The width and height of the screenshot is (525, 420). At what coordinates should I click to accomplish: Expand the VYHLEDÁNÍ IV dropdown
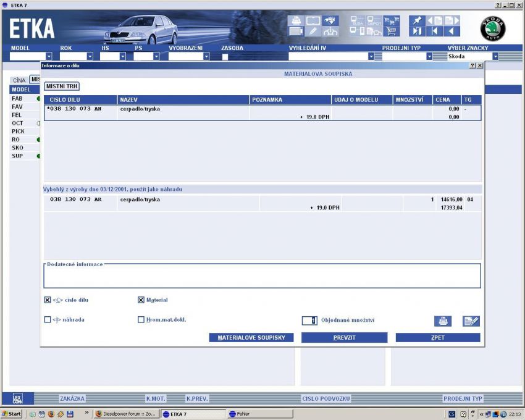click(371, 56)
